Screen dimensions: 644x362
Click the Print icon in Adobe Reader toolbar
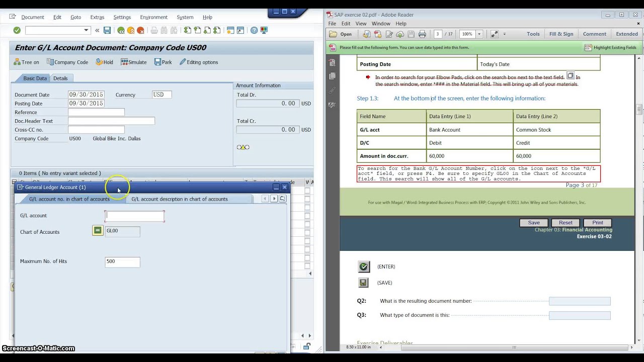pyautogui.click(x=422, y=34)
